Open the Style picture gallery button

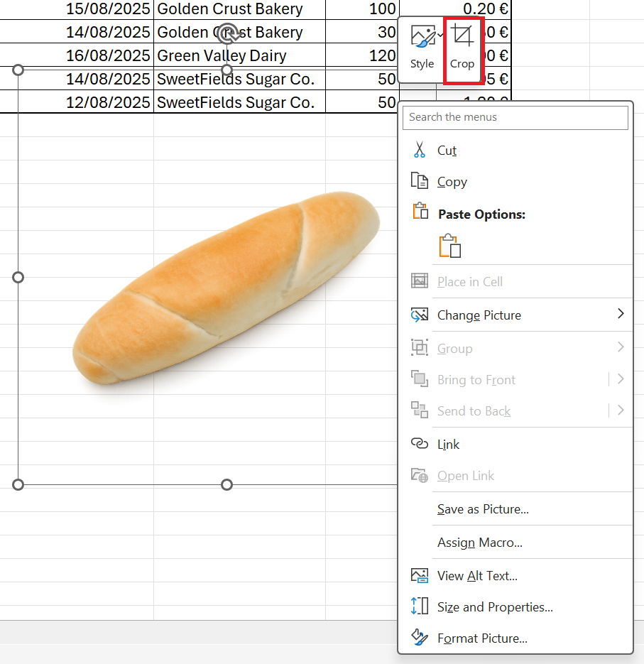422,47
